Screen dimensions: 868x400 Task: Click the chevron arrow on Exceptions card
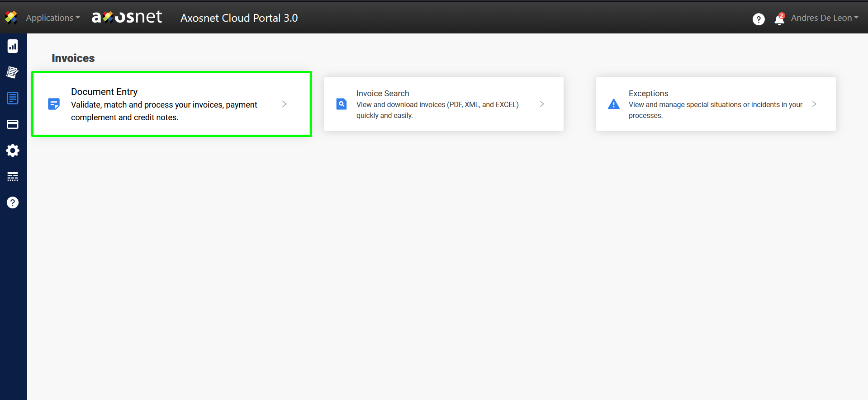tap(814, 104)
